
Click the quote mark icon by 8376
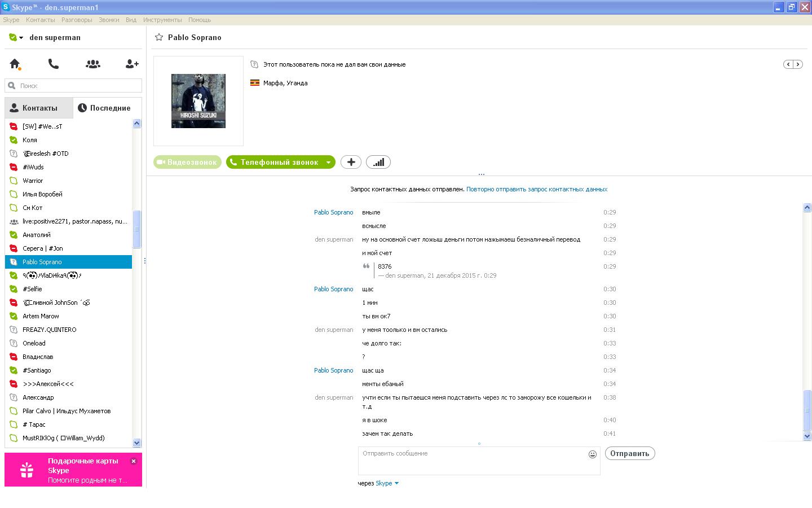pos(366,266)
